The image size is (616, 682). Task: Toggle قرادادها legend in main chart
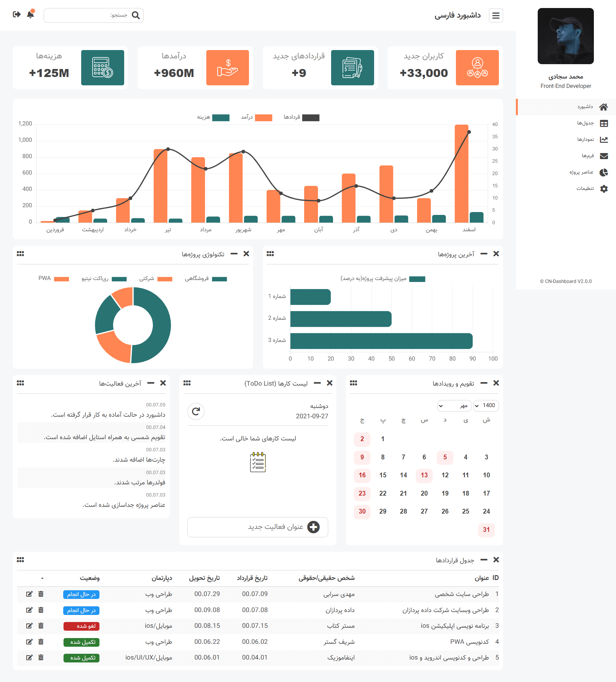point(301,117)
